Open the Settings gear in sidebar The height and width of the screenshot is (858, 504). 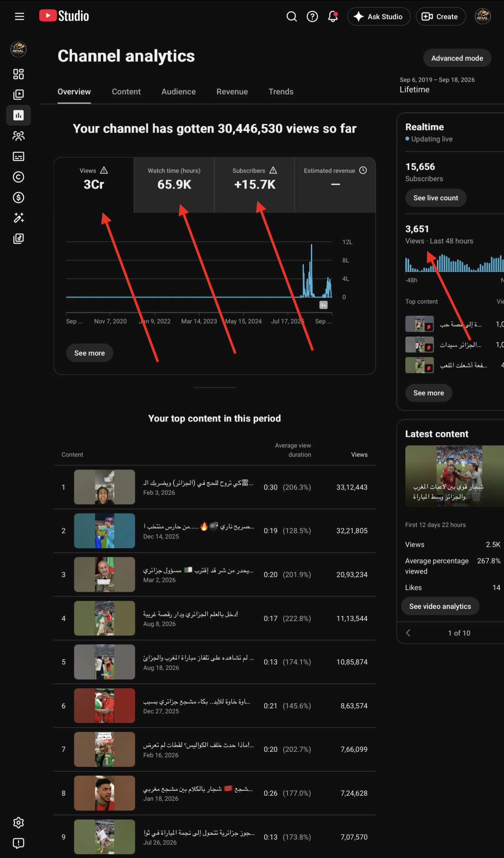pos(18,822)
